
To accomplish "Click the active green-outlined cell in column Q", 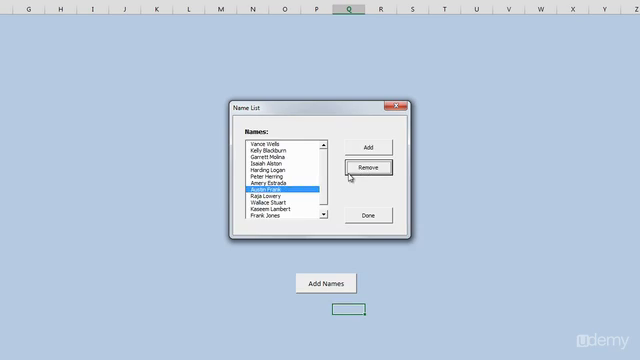I will coord(349,309).
